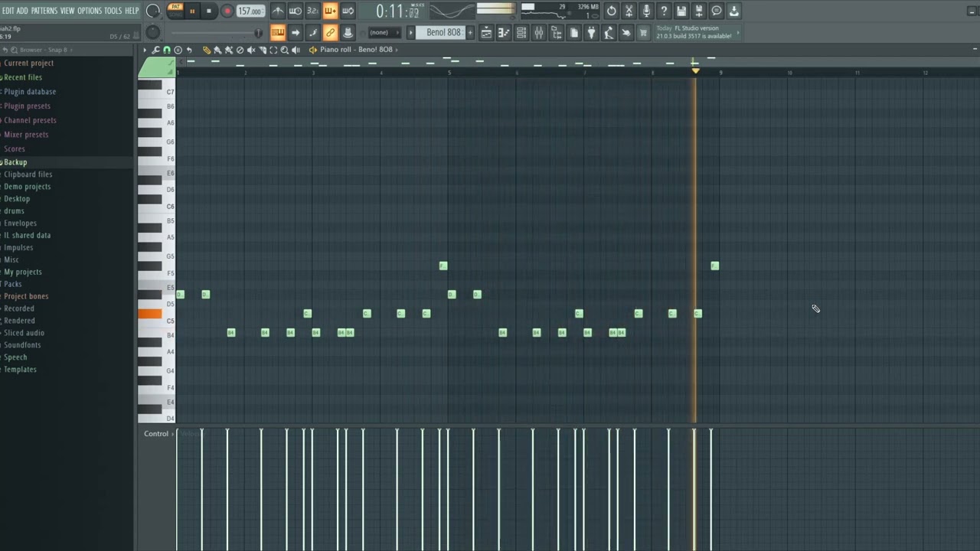
Task: Toggle the link/multilink controllers button
Action: [x=331, y=33]
